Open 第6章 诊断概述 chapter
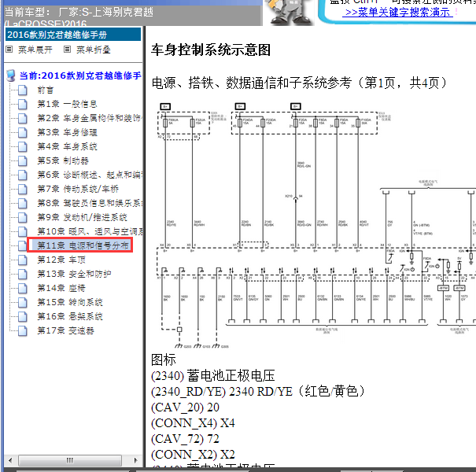476x472 pixels. [90, 175]
